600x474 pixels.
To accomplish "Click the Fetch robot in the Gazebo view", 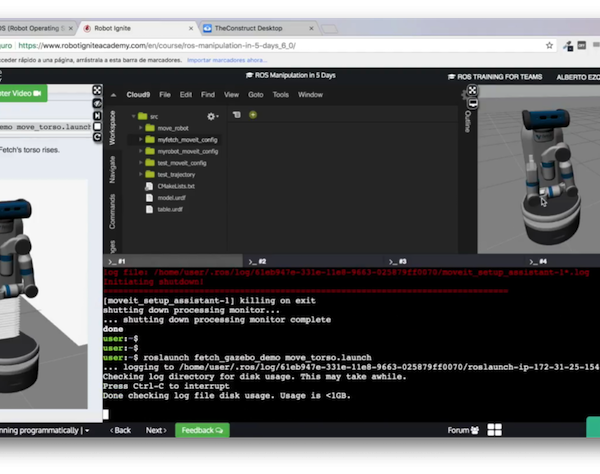I will coord(549,176).
